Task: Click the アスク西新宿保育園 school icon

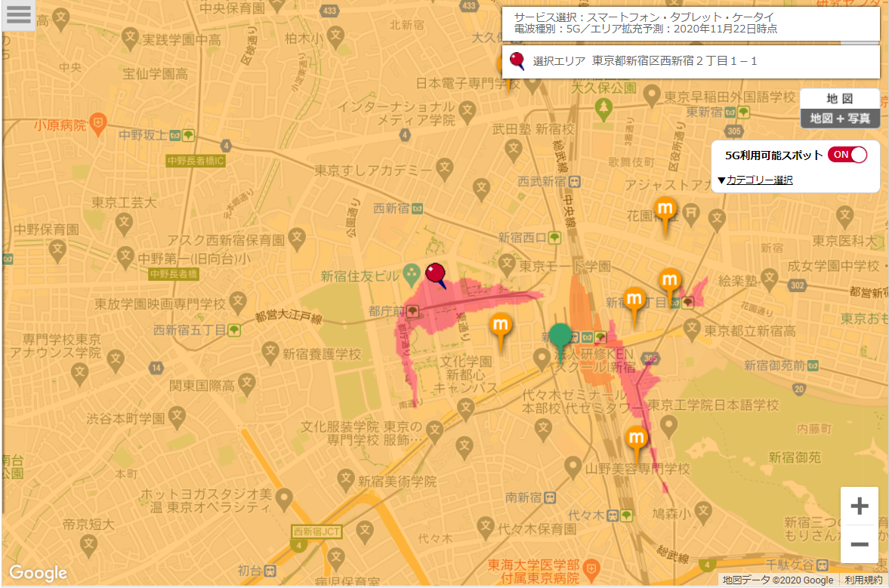Action: coord(297,239)
